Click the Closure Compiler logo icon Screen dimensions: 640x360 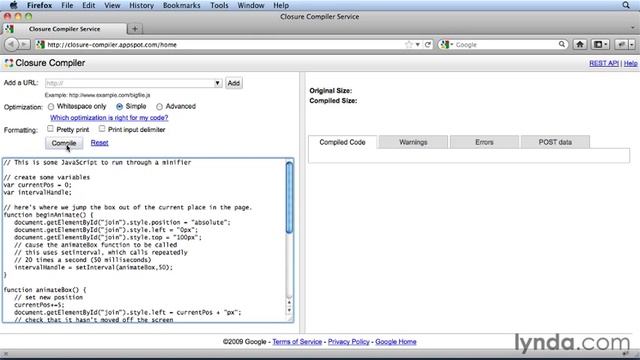[x=9, y=63]
